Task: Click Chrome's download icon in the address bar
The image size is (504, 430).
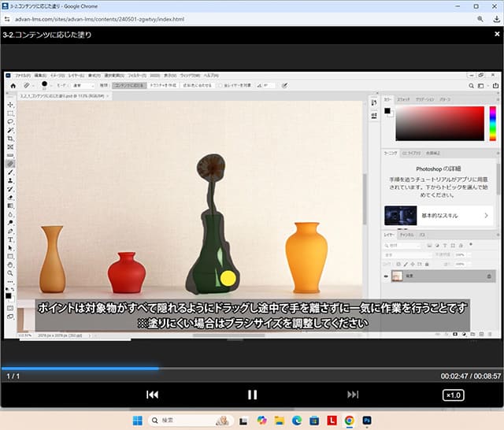Action: coord(497,19)
